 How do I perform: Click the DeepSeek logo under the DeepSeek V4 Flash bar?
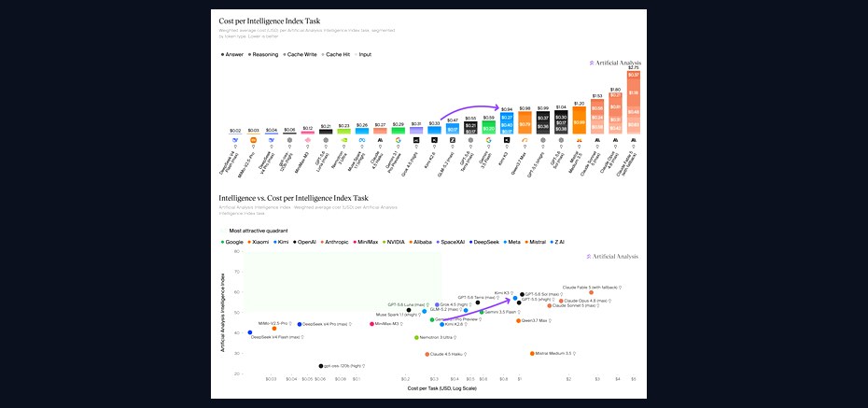tap(235, 140)
